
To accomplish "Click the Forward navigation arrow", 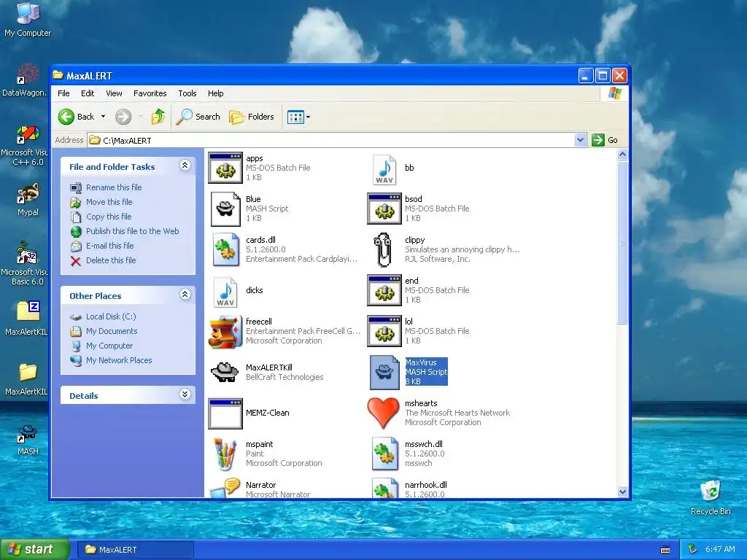I will (x=123, y=117).
